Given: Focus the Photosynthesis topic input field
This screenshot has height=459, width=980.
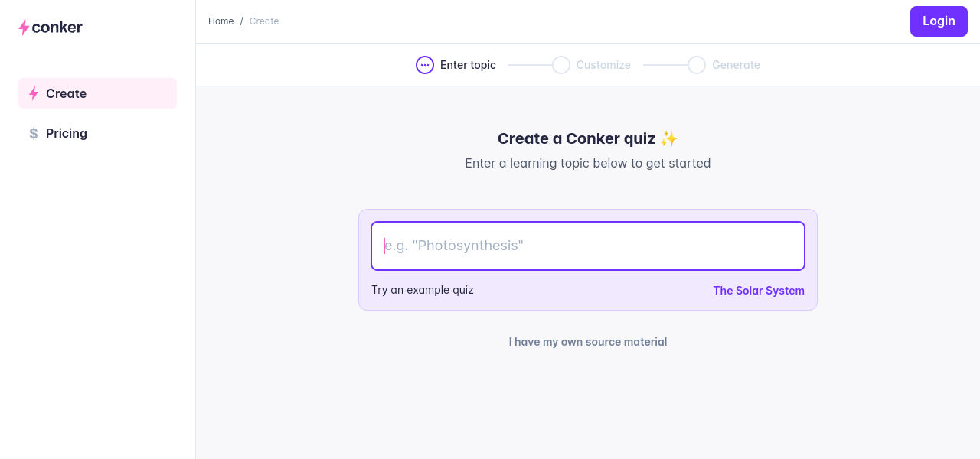Looking at the screenshot, I should 587,246.
